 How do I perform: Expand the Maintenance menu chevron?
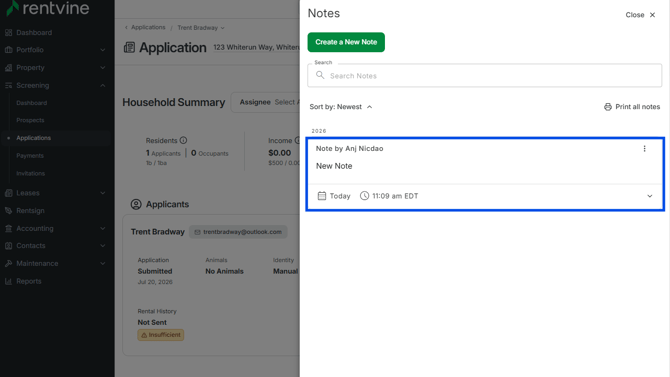pos(103,263)
